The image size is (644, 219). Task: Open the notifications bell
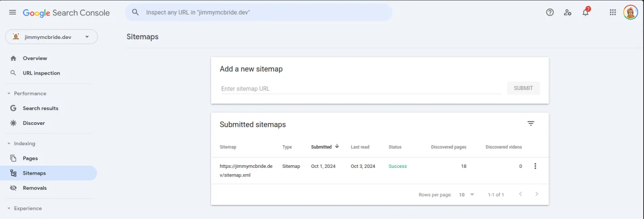tap(586, 12)
